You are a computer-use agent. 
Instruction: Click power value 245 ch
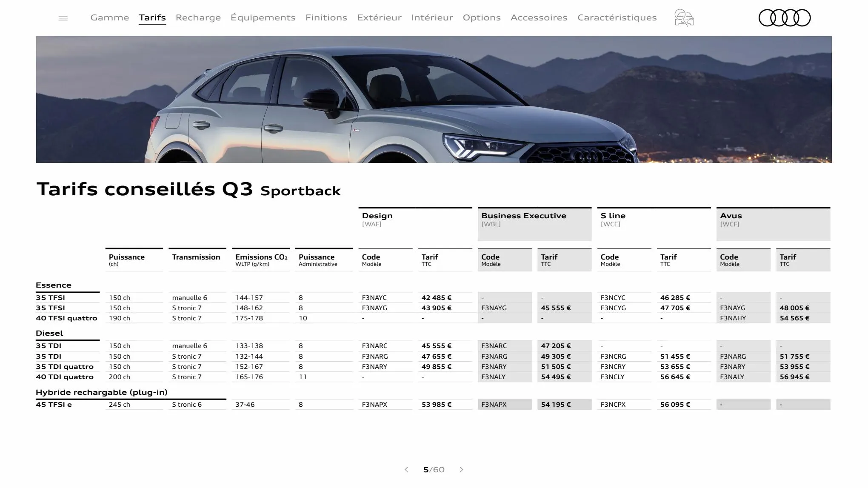click(x=120, y=405)
